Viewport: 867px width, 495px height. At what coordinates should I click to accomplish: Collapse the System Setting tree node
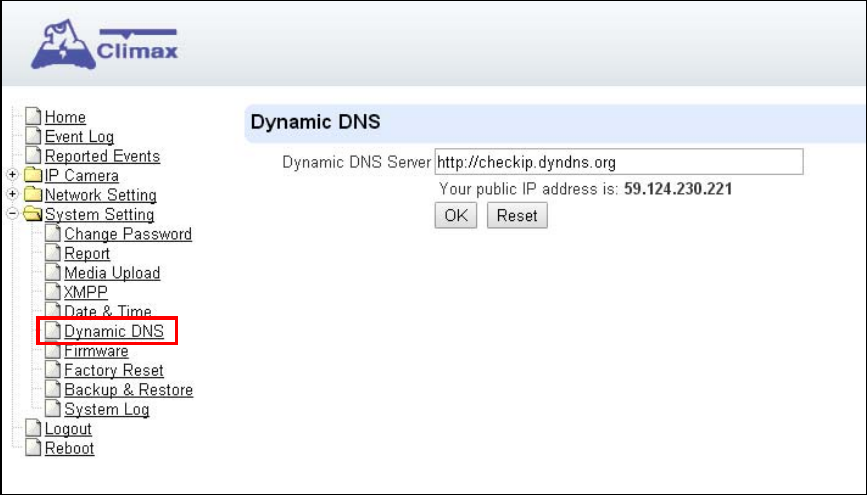pyautogui.click(x=12, y=213)
